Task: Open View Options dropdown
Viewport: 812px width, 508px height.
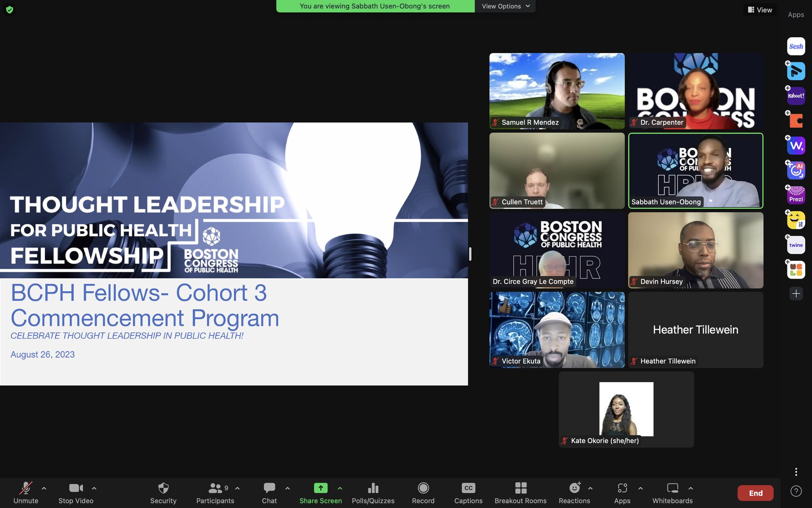Action: coord(505,6)
